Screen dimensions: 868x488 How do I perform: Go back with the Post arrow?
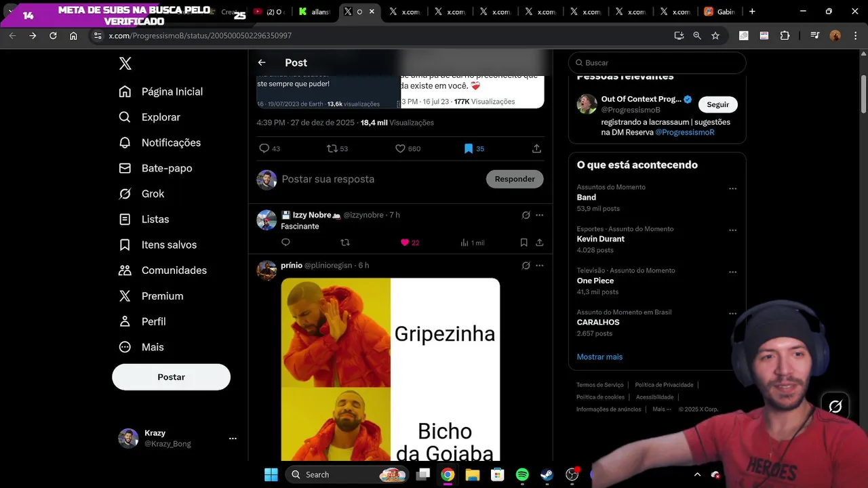point(262,62)
